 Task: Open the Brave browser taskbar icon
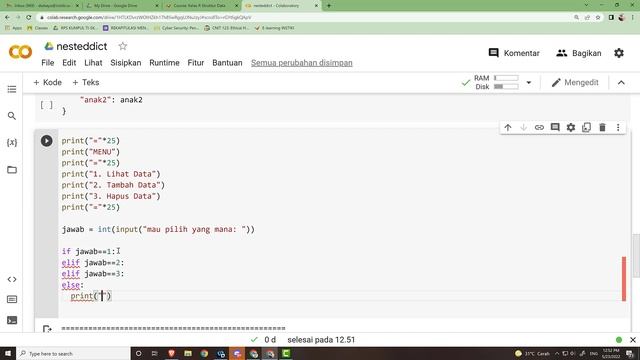171,353
